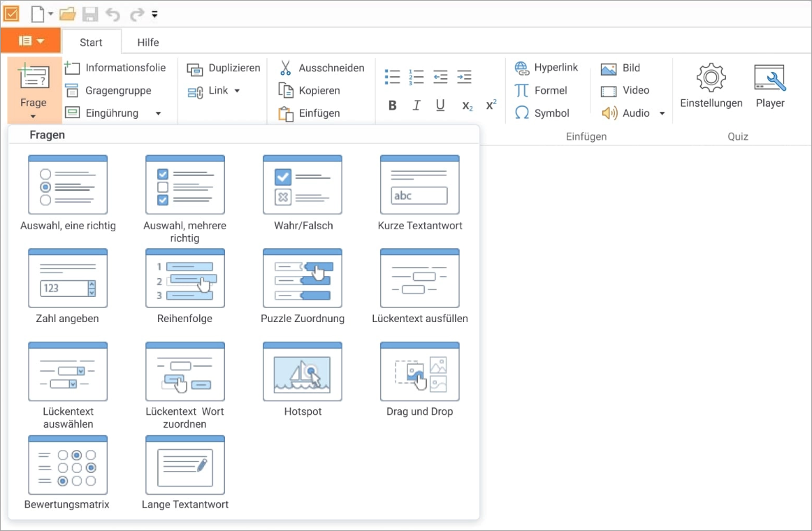This screenshot has width=812, height=531.
Task: Click the Ausschneiden scissors icon
Action: click(285, 68)
